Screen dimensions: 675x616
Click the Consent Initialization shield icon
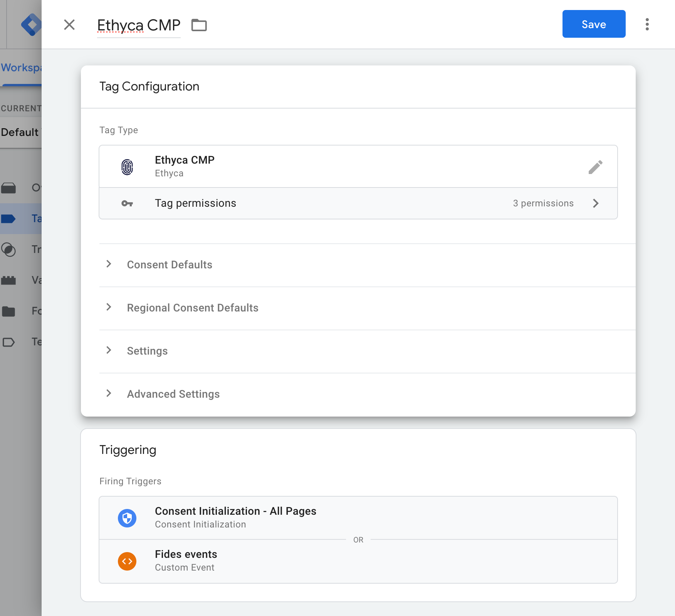[x=127, y=518]
